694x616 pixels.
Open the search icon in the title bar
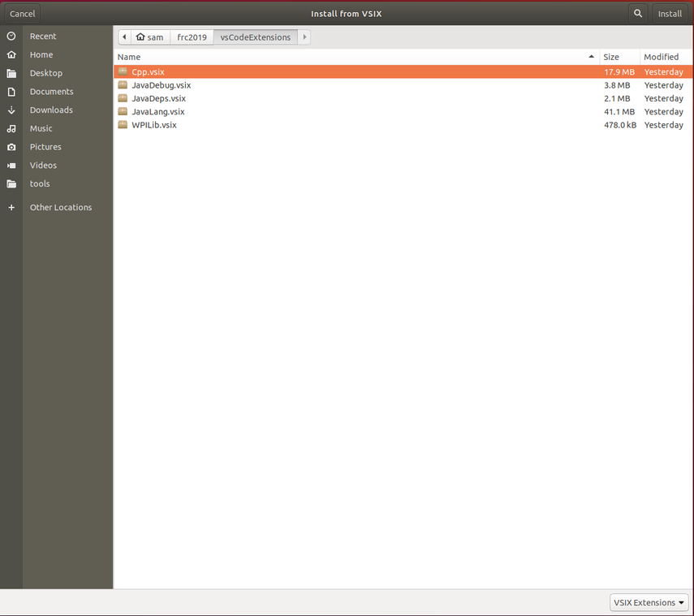click(x=638, y=13)
